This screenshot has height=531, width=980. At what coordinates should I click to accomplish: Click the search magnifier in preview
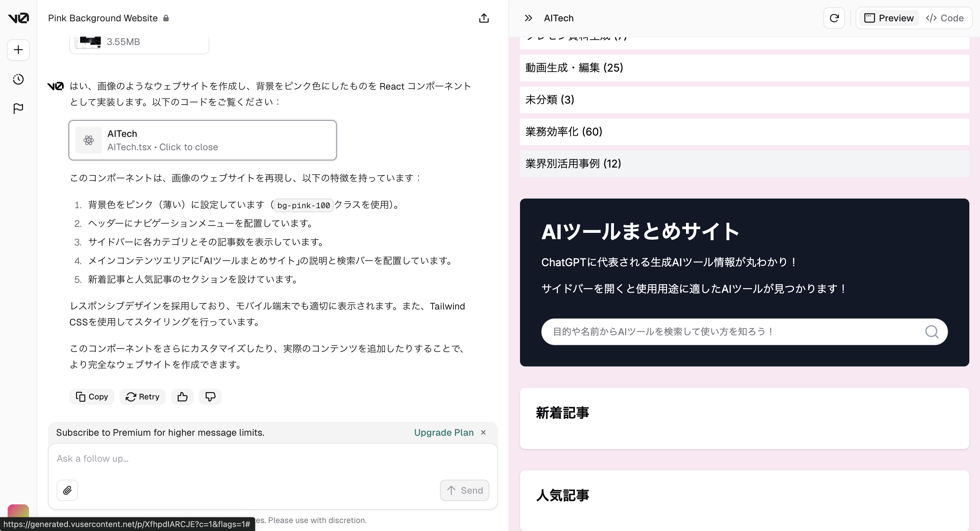(x=931, y=331)
